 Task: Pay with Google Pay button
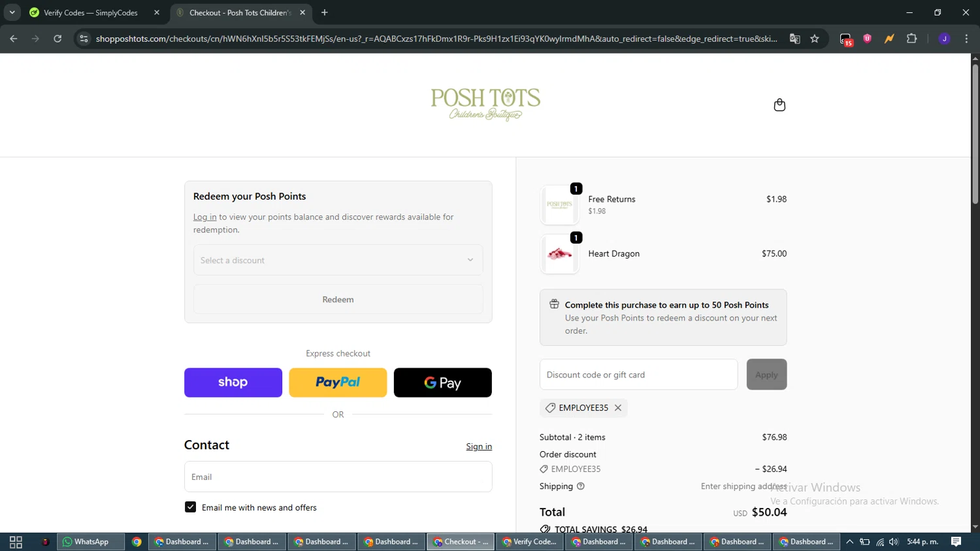coord(442,383)
